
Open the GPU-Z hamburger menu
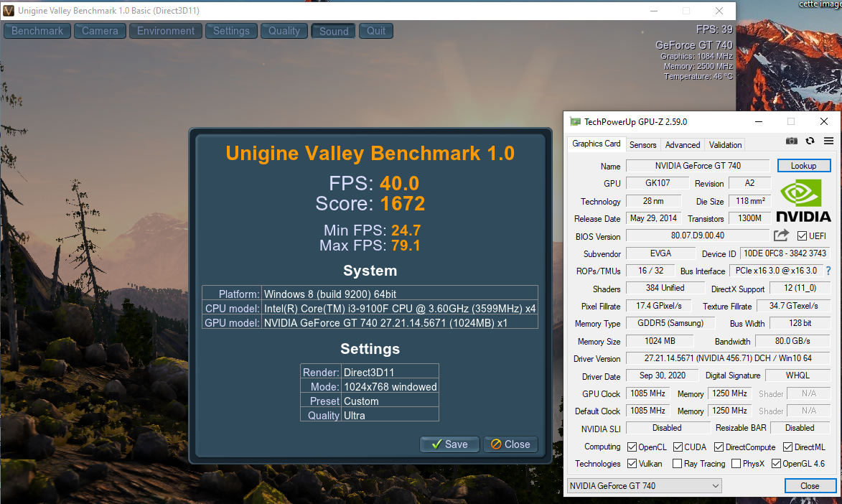coord(828,141)
